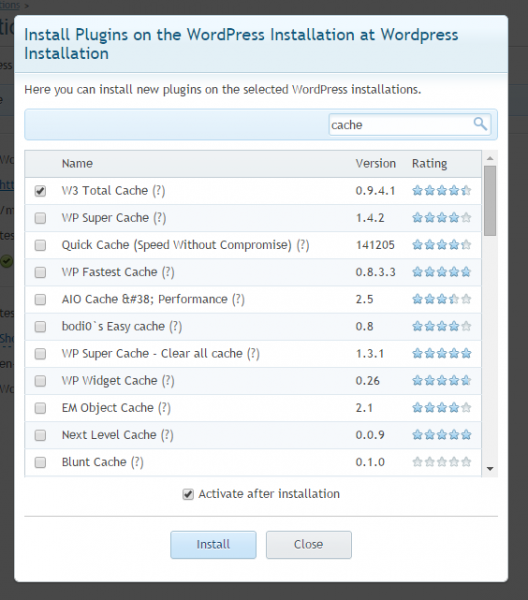528x600 pixels.
Task: Click version 141205 cell
Action: [375, 245]
